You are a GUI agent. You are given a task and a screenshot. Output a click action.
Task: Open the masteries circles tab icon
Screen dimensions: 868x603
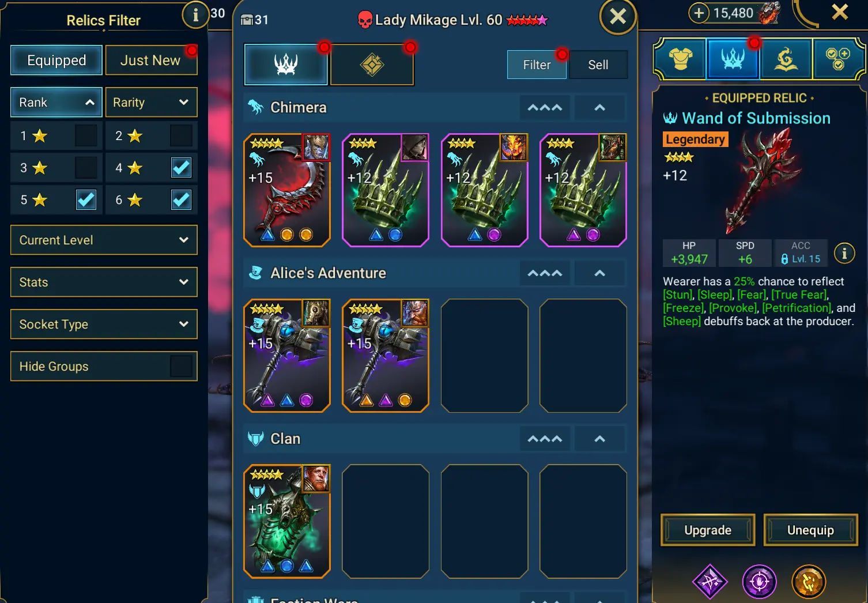coord(838,59)
